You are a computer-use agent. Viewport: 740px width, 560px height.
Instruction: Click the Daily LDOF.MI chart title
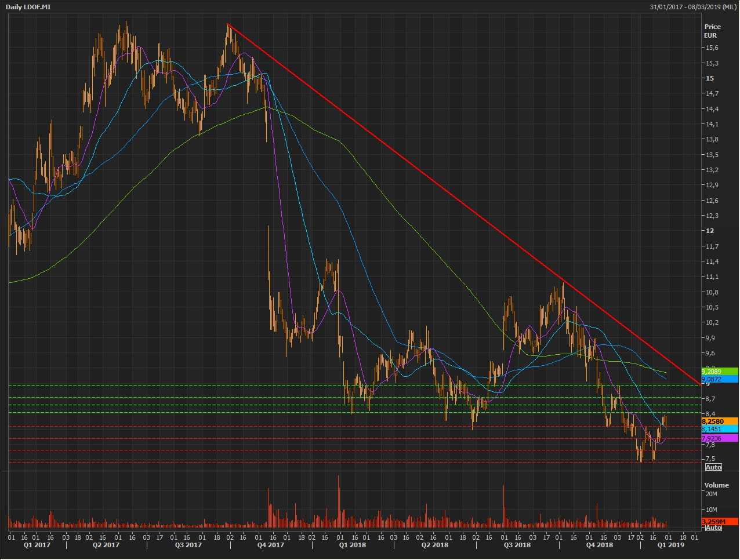[28, 6]
